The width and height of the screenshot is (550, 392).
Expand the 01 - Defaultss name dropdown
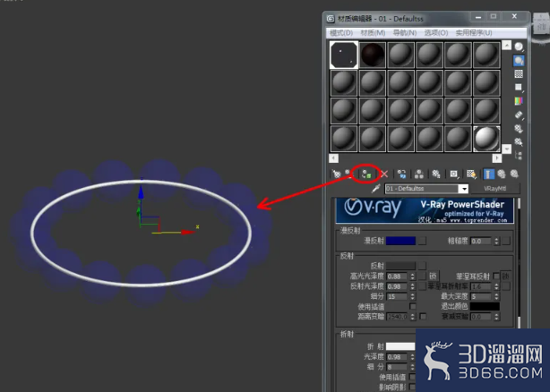(464, 189)
